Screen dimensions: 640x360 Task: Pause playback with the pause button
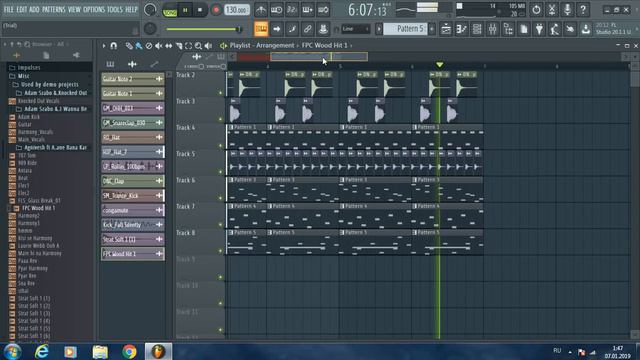point(185,10)
